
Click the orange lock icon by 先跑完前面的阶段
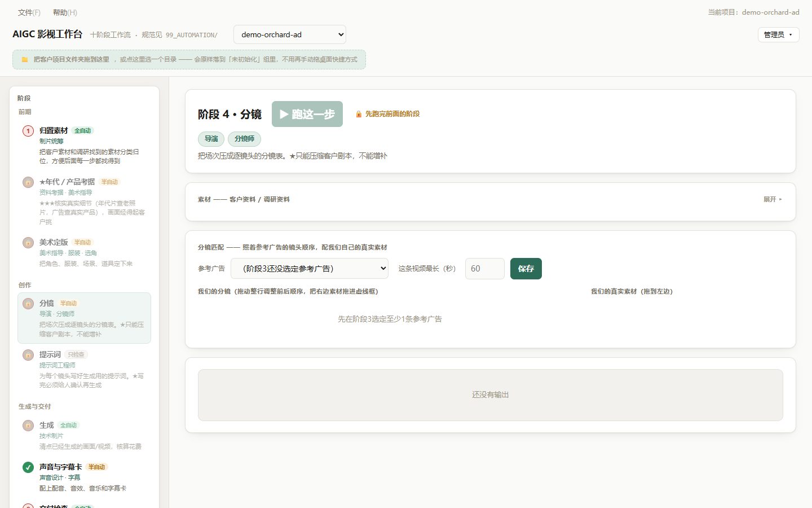coord(359,114)
